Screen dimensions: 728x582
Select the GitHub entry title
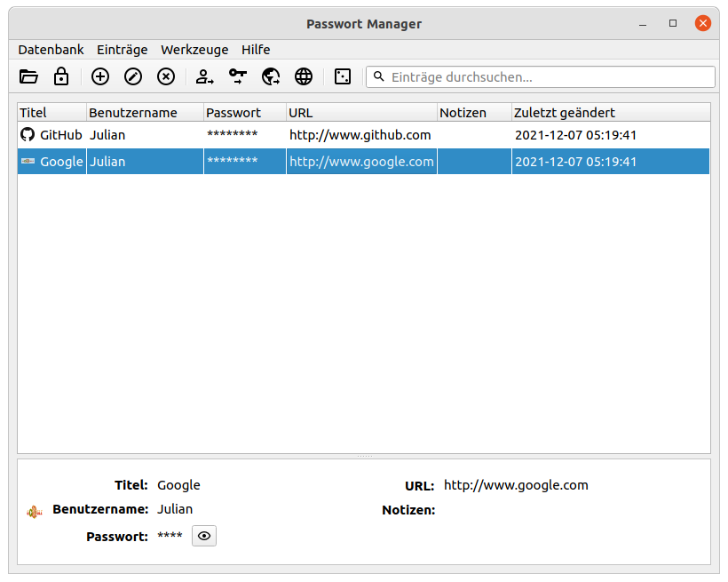(61, 135)
